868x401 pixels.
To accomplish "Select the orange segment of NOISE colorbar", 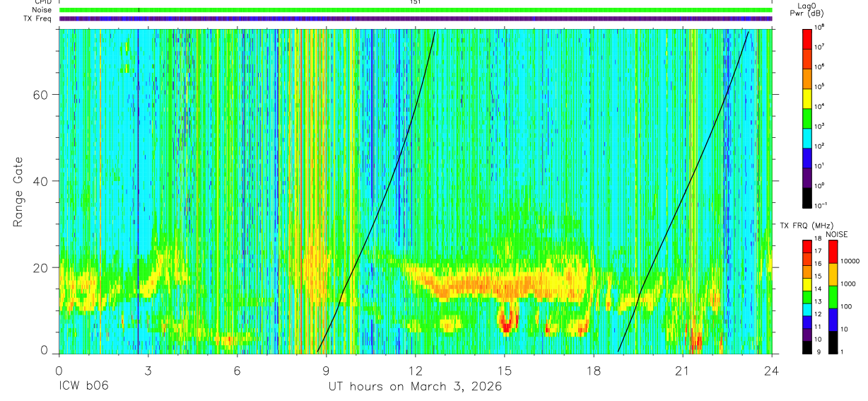I will tap(833, 274).
